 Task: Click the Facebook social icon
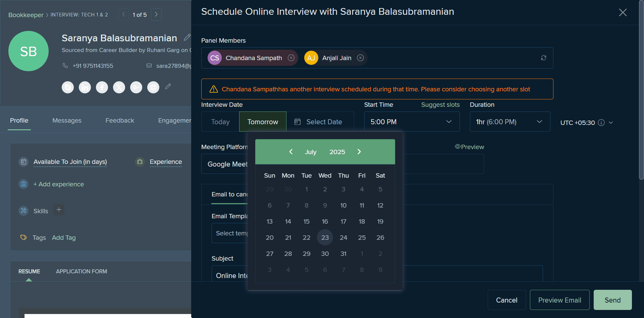click(102, 87)
